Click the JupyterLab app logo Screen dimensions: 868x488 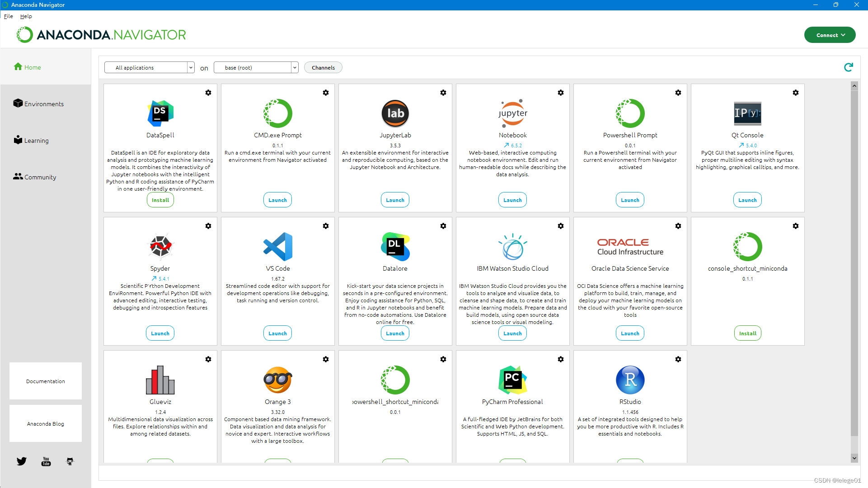coord(395,113)
